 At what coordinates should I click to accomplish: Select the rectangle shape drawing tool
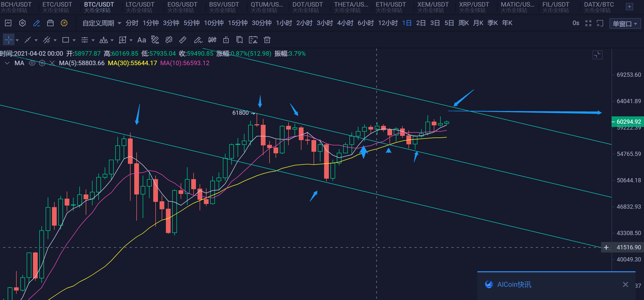[65, 40]
